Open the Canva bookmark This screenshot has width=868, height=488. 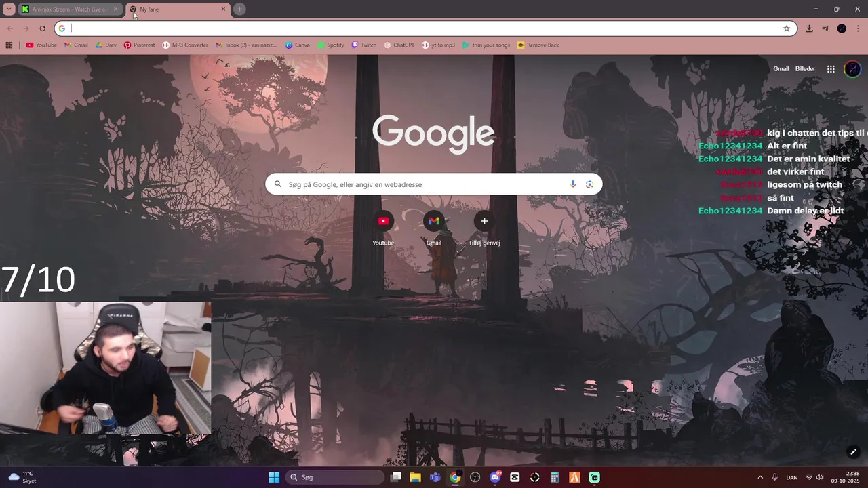tap(297, 45)
